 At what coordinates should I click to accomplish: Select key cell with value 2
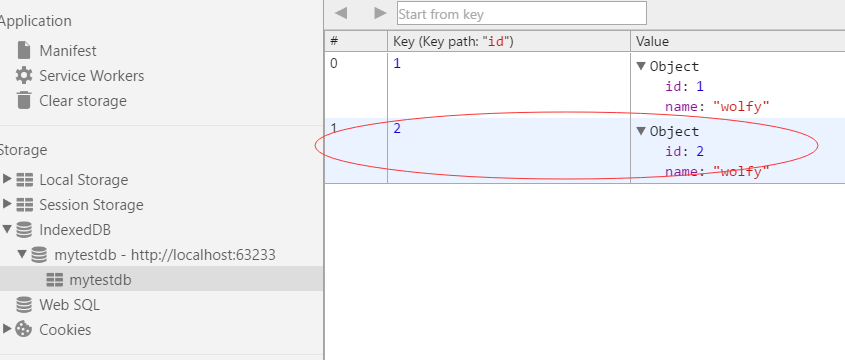point(509,150)
